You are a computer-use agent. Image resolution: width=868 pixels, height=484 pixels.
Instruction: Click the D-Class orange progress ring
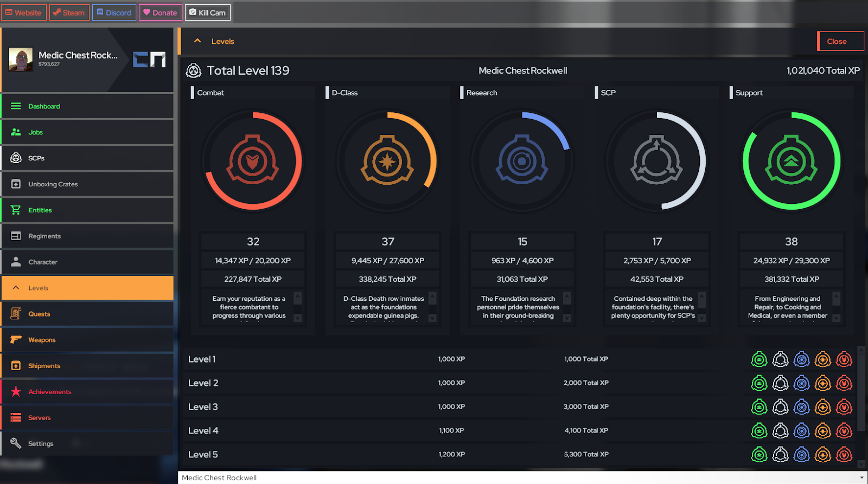(x=387, y=161)
